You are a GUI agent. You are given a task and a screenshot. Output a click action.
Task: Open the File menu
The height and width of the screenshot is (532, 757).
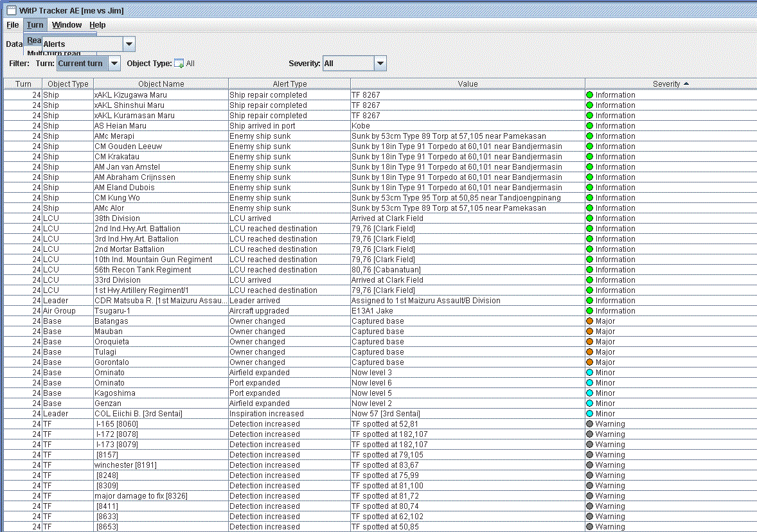point(13,25)
